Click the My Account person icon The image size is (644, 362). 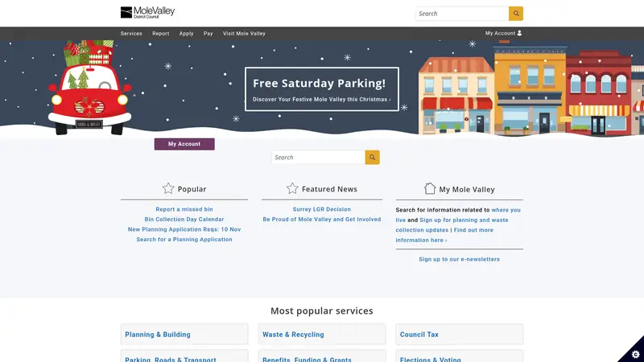coord(519,33)
